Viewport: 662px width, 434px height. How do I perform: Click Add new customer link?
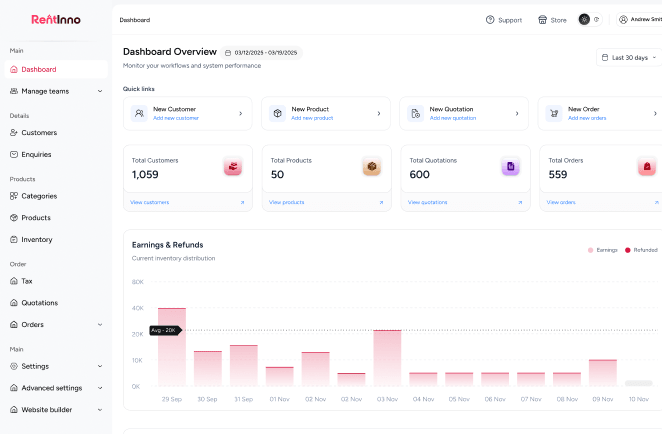176,118
